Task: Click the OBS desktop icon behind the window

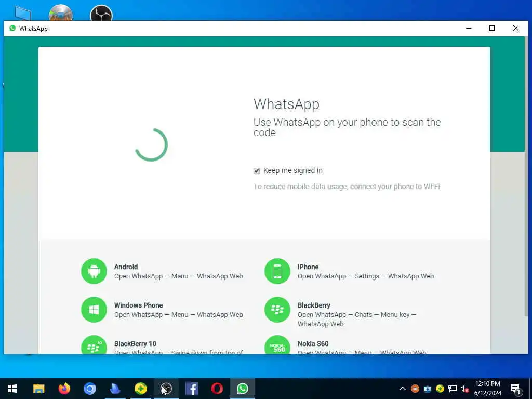Action: click(x=101, y=13)
